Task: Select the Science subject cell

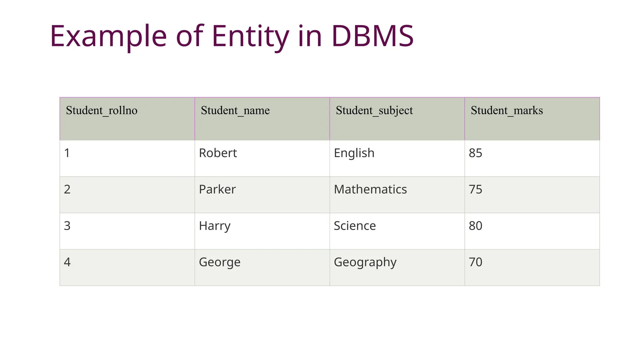Action: point(397,231)
